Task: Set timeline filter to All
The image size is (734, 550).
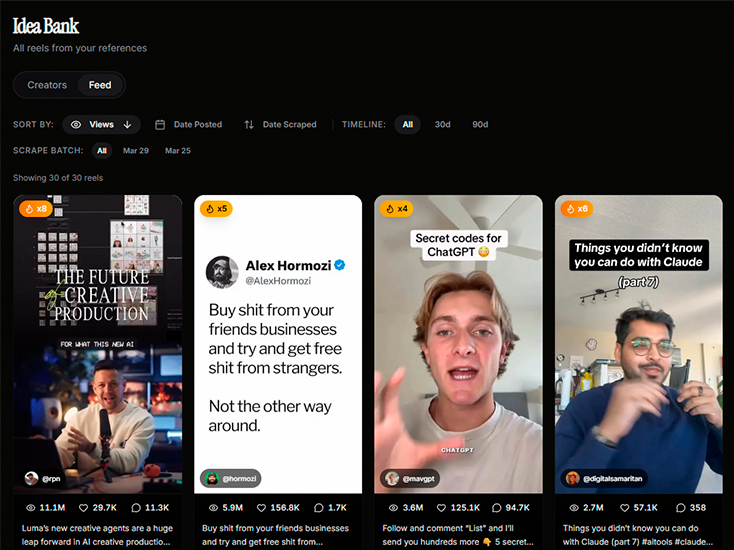Action: (408, 125)
